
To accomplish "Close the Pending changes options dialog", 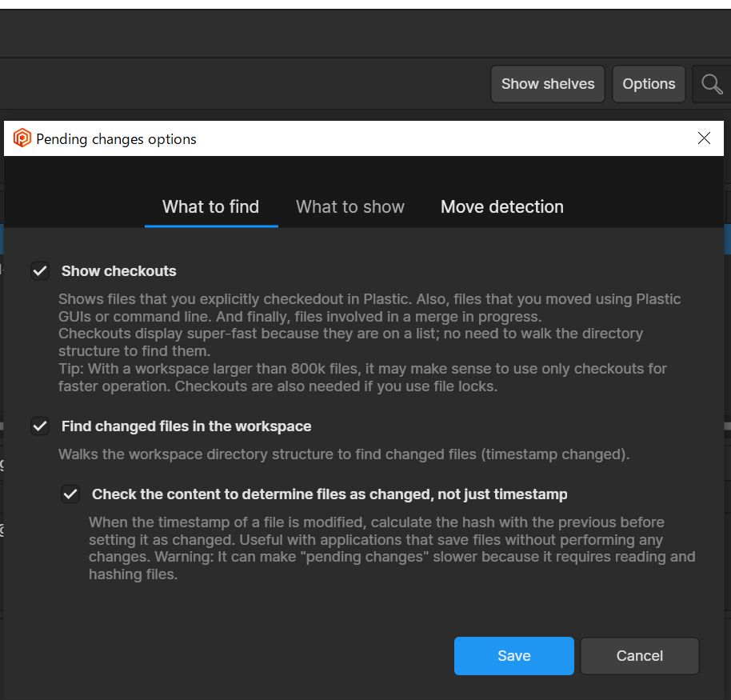I will click(704, 138).
